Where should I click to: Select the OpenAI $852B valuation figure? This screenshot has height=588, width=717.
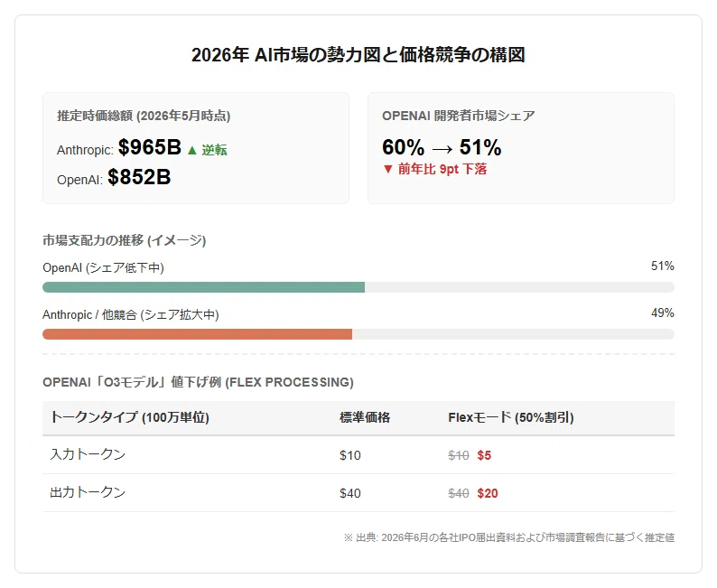point(139,177)
